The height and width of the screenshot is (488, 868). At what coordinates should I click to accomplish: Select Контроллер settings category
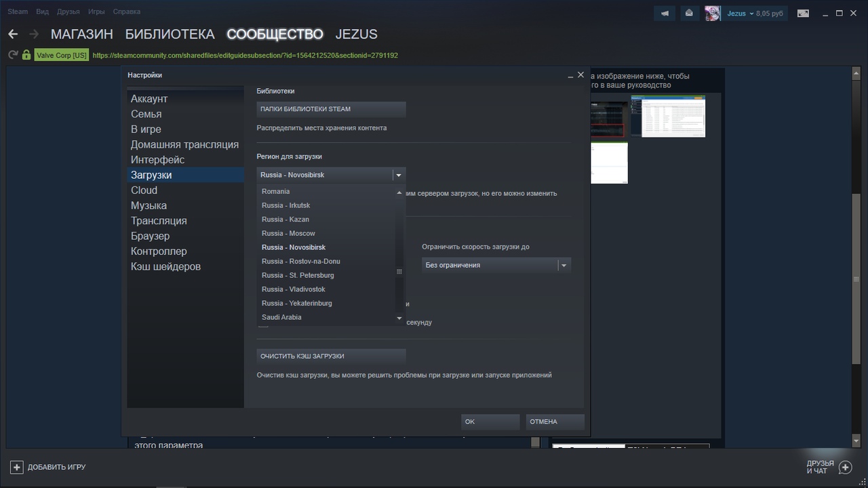coord(185,251)
